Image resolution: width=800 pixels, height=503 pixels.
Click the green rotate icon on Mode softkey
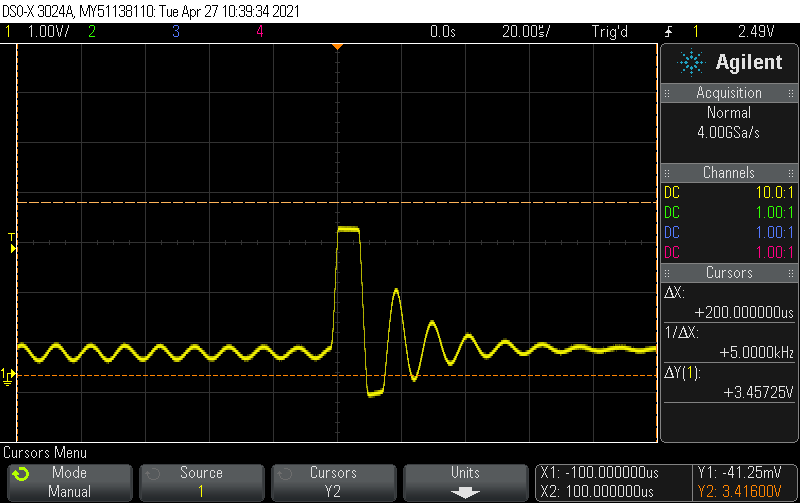coord(21,474)
